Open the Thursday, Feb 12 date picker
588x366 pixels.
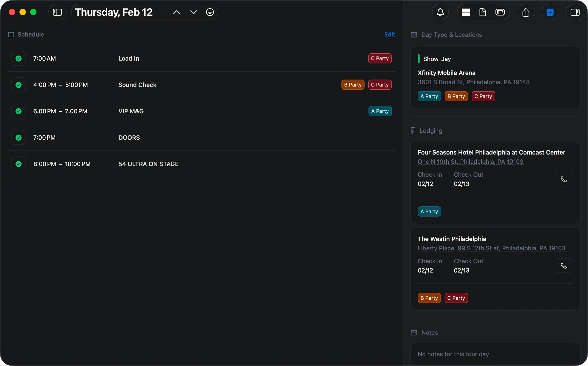(114, 12)
